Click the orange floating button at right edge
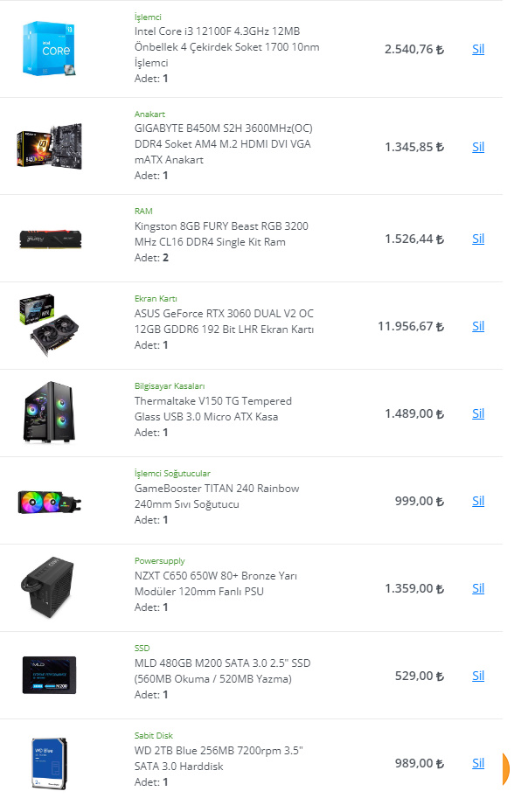The width and height of the screenshot is (521, 812). pos(506,769)
